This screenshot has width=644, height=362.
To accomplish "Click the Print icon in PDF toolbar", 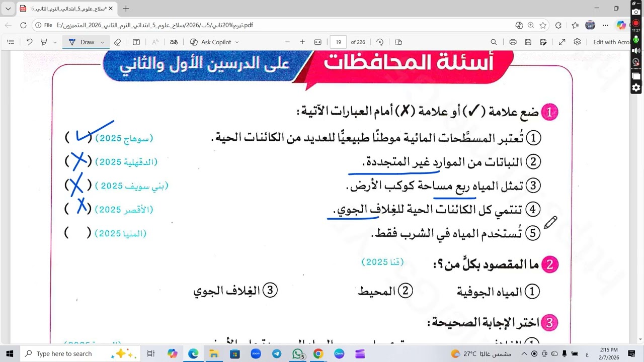I will [513, 42].
